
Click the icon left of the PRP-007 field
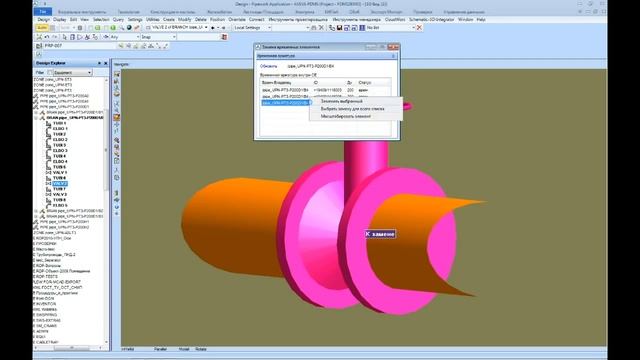(39, 46)
